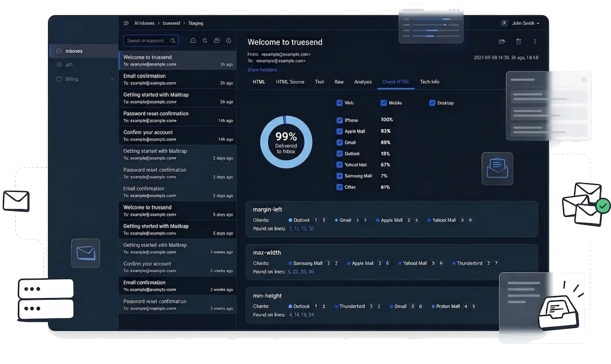Open the three-dot more options menu
The width and height of the screenshot is (611, 364).
pos(535,41)
